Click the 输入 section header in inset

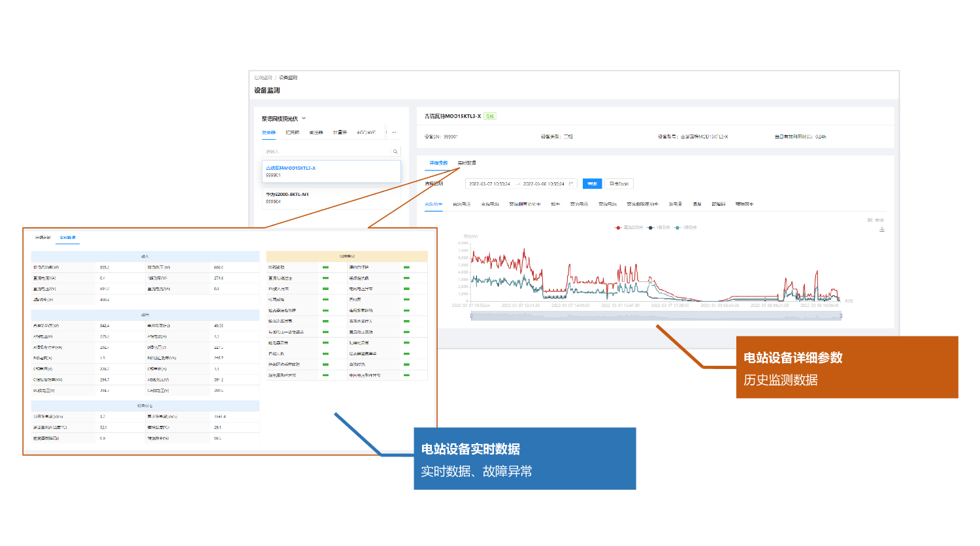[145, 257]
